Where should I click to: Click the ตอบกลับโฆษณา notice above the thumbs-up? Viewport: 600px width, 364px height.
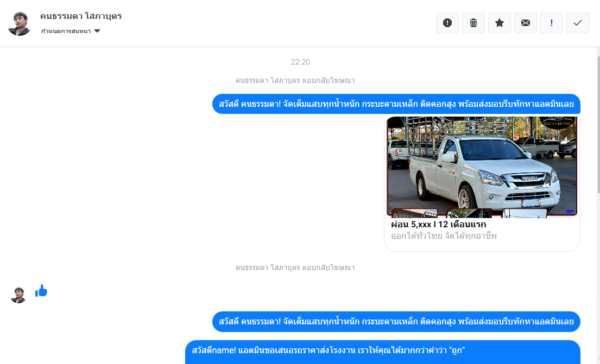click(x=295, y=268)
